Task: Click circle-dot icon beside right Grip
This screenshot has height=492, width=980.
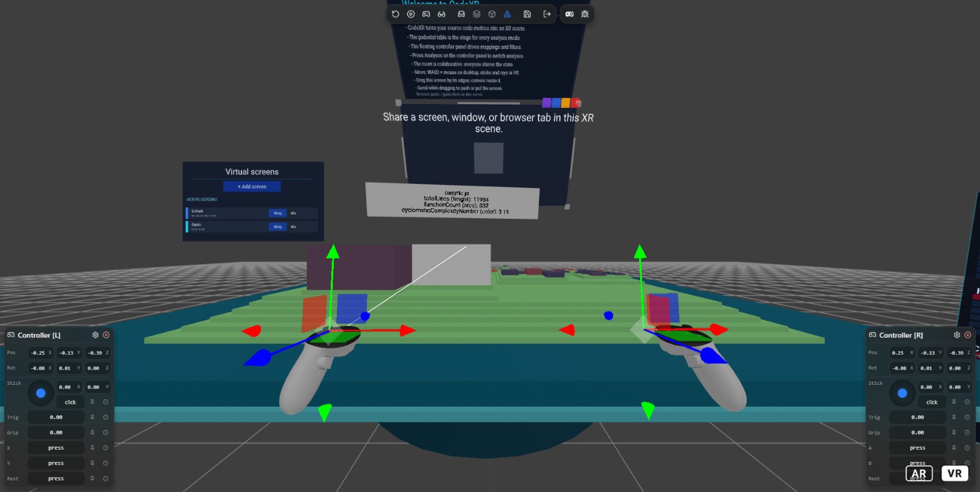Action: pyautogui.click(x=967, y=433)
